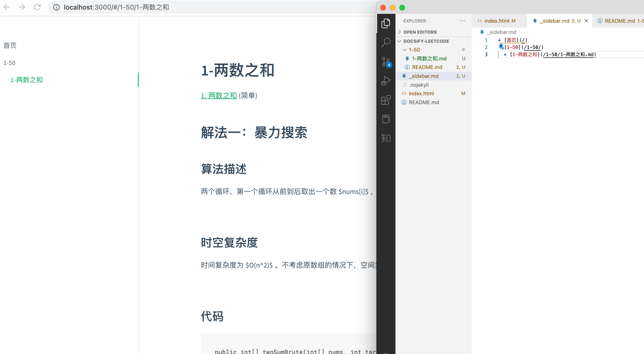Click the browser address bar
This screenshot has width=644, height=354.
[200, 7]
